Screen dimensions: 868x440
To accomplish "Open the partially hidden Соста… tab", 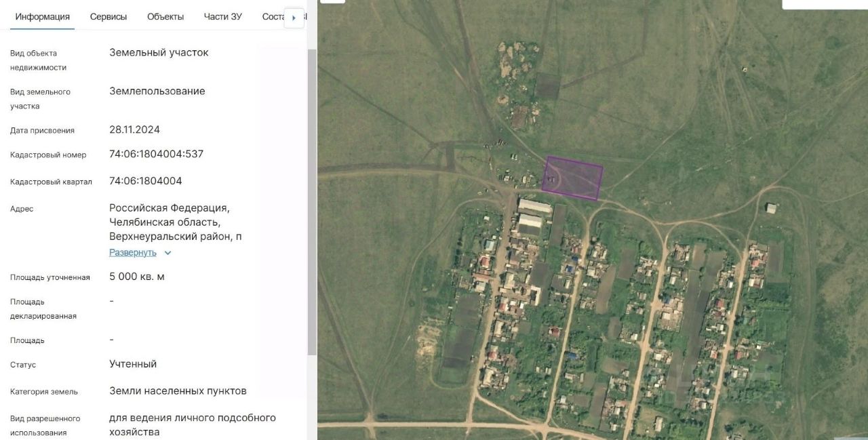I will coord(272,17).
